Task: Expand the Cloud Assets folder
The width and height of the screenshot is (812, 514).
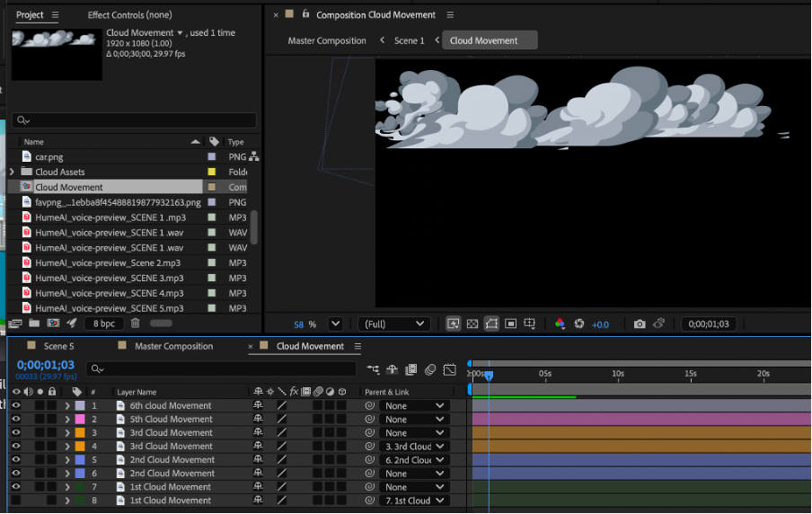Action: (x=12, y=172)
